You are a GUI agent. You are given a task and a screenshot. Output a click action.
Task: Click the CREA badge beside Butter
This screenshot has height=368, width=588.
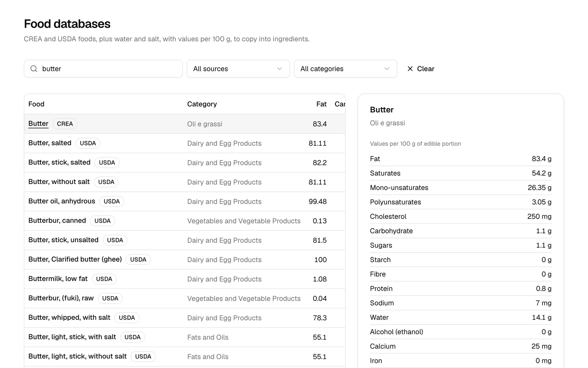pos(65,124)
